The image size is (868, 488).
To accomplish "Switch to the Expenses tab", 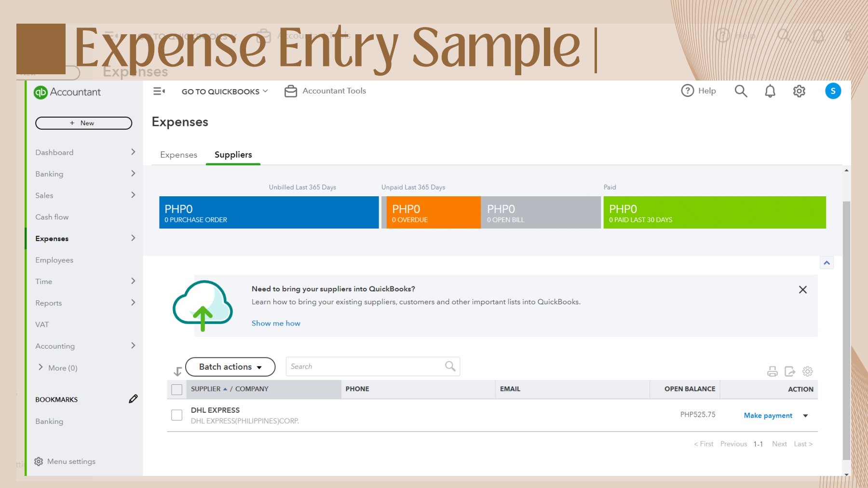I will [x=179, y=155].
